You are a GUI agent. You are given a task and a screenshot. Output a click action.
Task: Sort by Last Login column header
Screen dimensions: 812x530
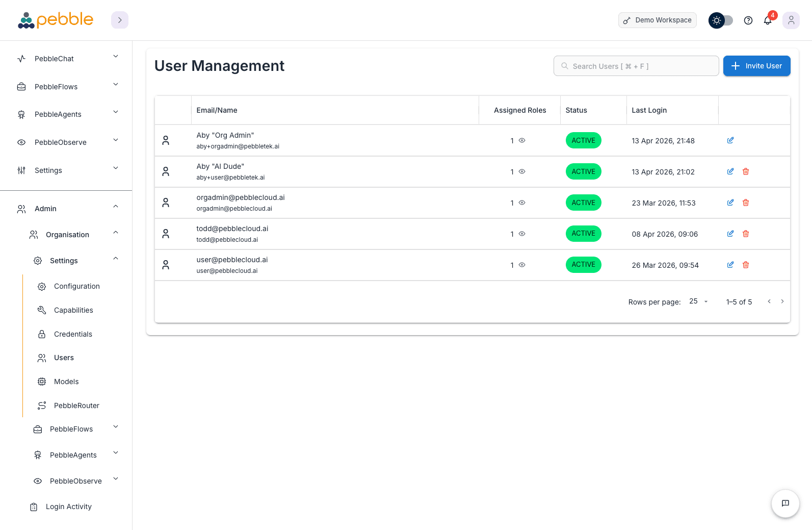coord(649,110)
